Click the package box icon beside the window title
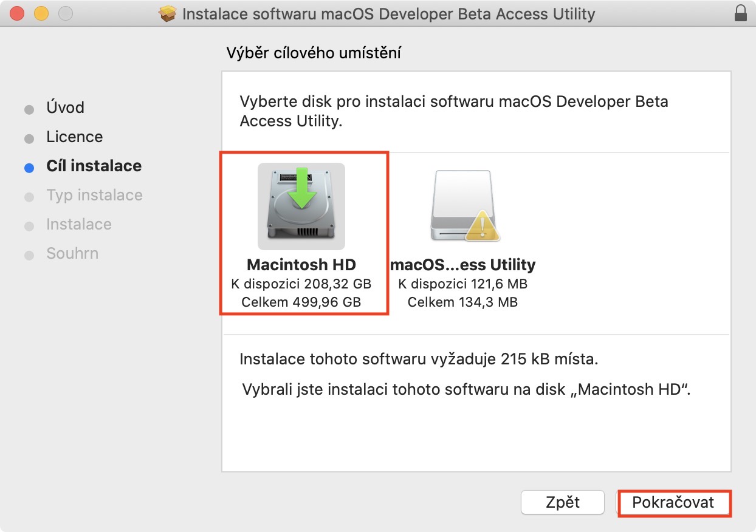This screenshot has height=532, width=756. click(x=168, y=13)
